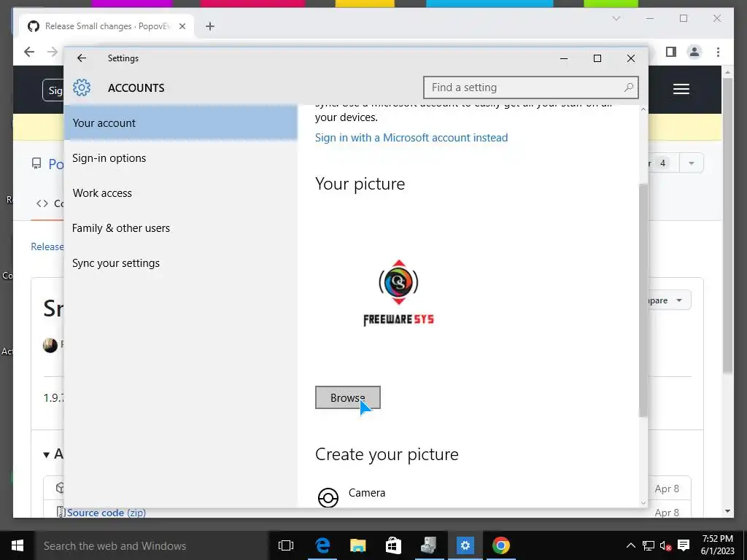Image resolution: width=747 pixels, height=560 pixels.
Task: Open Family & other users
Action: click(x=181, y=228)
